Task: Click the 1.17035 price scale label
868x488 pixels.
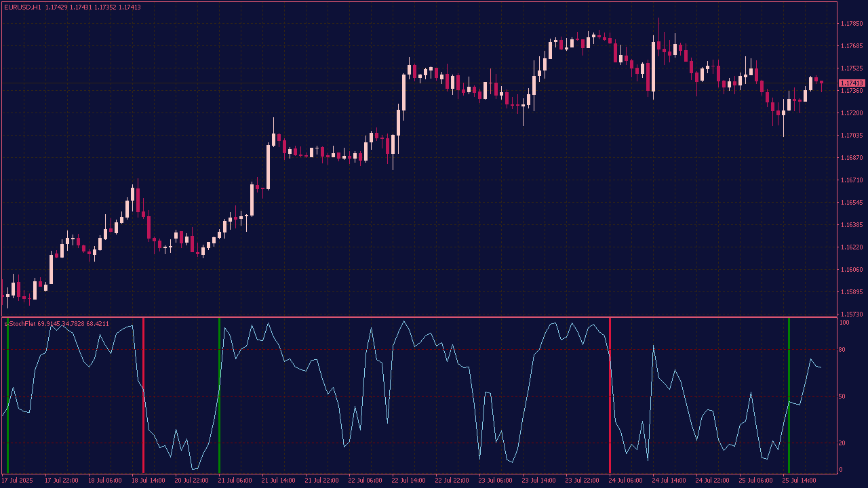Action: [x=852, y=136]
